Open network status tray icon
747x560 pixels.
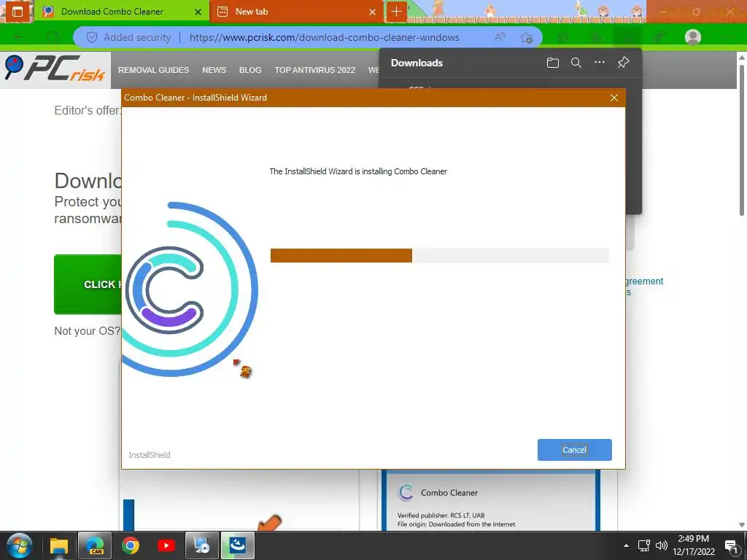tap(643, 545)
